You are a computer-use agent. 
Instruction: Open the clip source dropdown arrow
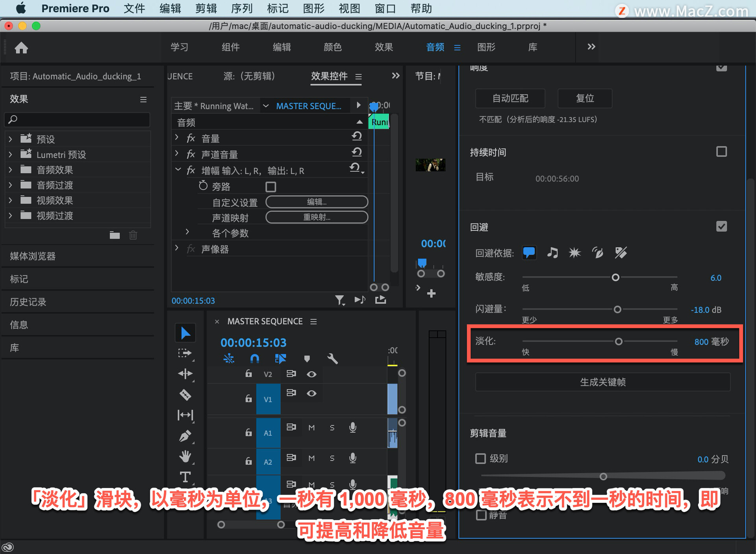(x=266, y=106)
